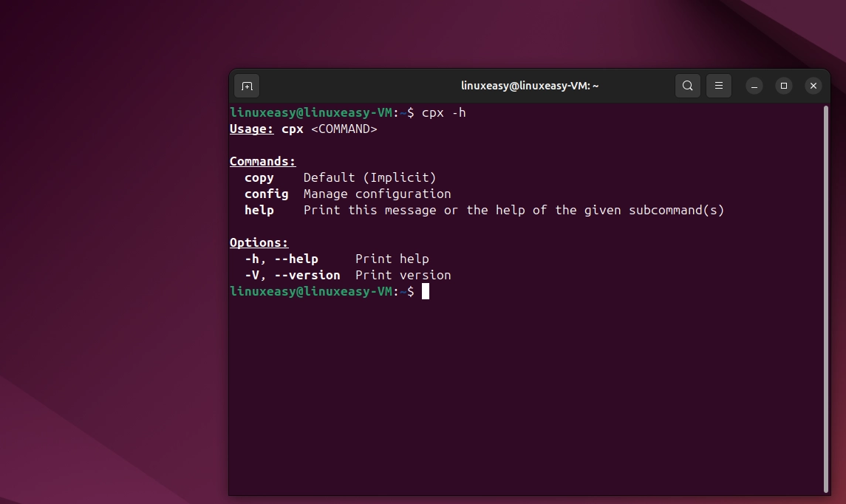The image size is (846, 504).
Task: Click the Print version description text
Action: tap(403, 275)
